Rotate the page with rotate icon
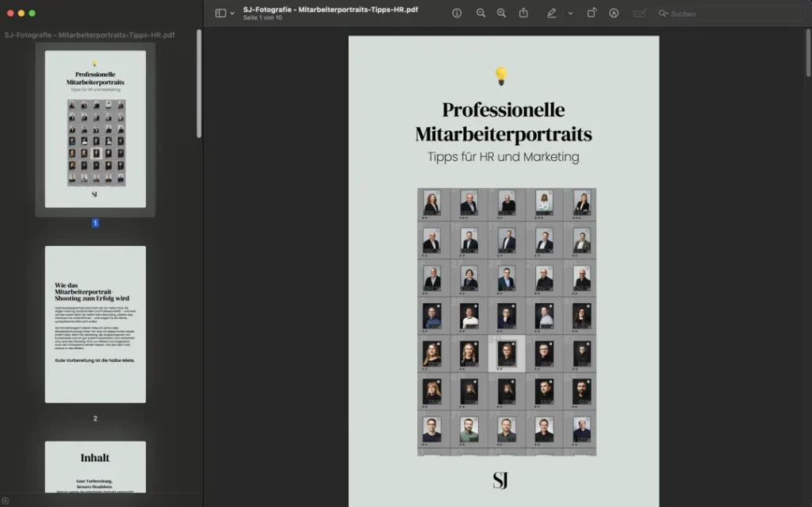The width and height of the screenshot is (812, 507). pyautogui.click(x=592, y=13)
